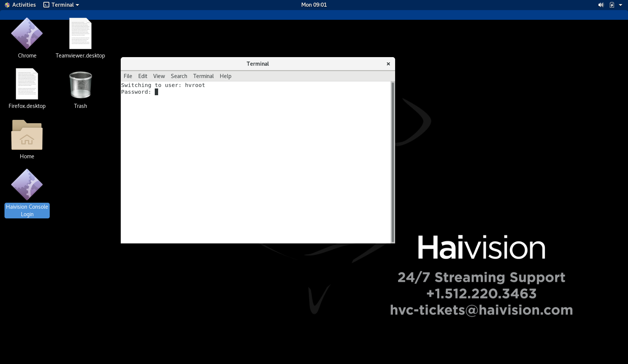The image size is (628, 364).
Task: Open the Home folder icon
Action: pos(27,135)
